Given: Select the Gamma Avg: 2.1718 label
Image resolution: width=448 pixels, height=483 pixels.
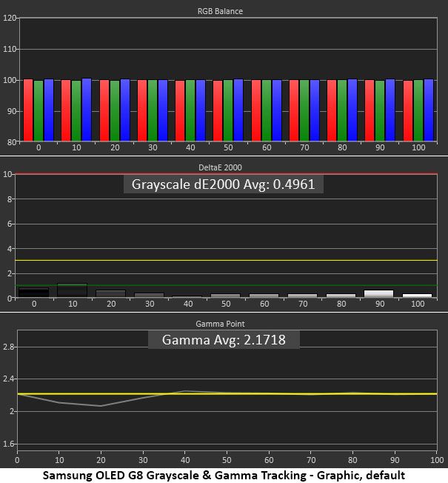Looking at the screenshot, I should pyautogui.click(x=224, y=340).
